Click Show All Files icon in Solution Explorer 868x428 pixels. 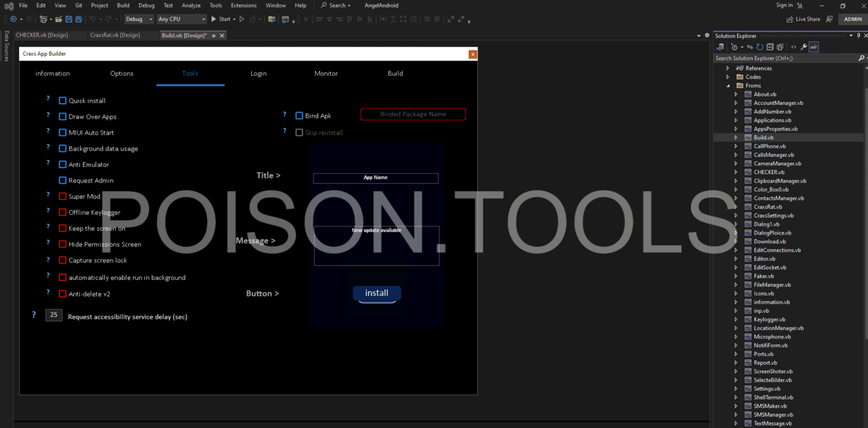click(x=780, y=47)
